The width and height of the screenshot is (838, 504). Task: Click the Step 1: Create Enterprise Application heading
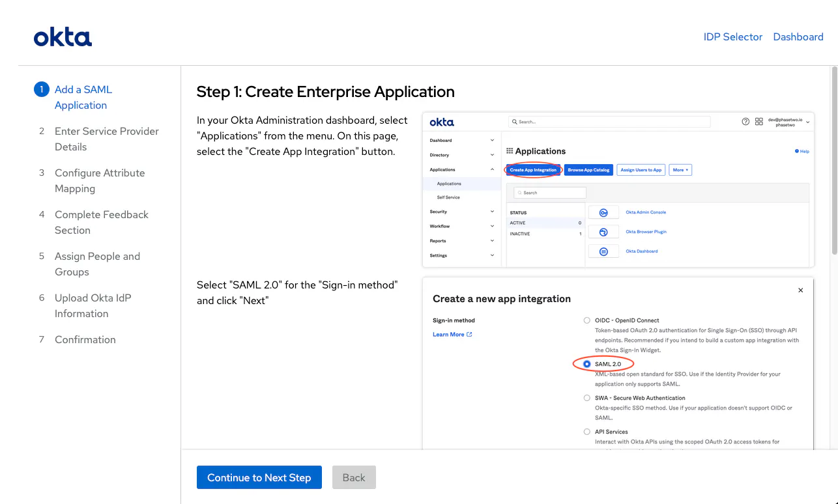pos(326,92)
